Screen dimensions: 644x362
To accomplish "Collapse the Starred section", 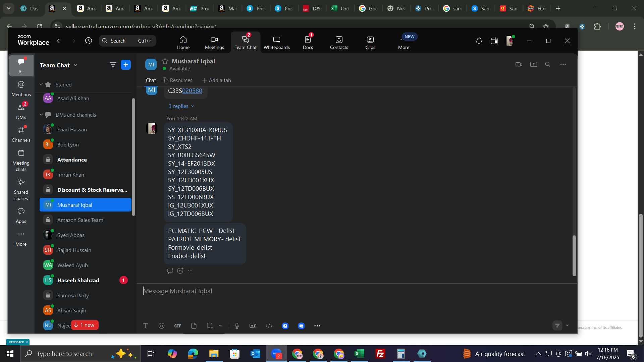I will [41, 85].
